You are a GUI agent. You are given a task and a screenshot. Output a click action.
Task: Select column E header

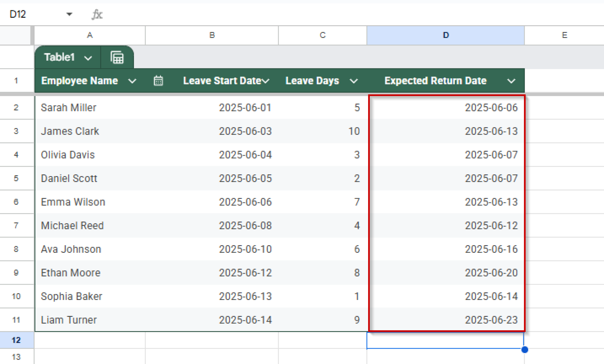(x=564, y=35)
